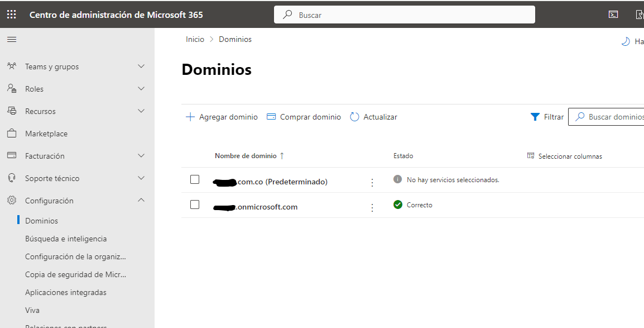Select checkbox for onmicrosoft.com domain
This screenshot has height=328, width=644.
195,205
